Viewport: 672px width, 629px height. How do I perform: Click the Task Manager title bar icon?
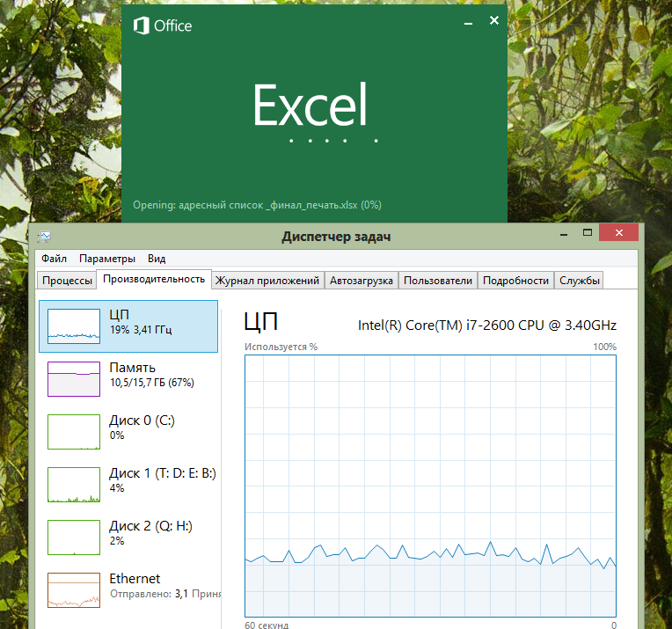coord(44,237)
